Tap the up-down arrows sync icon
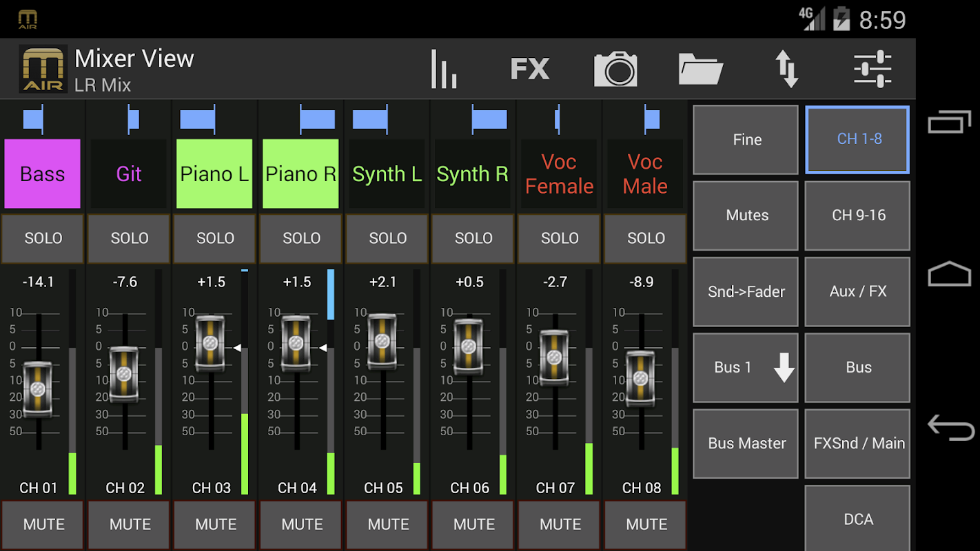 tap(786, 69)
